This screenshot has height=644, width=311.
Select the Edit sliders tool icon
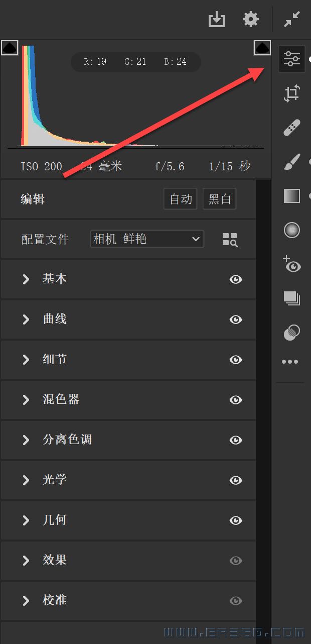click(291, 59)
